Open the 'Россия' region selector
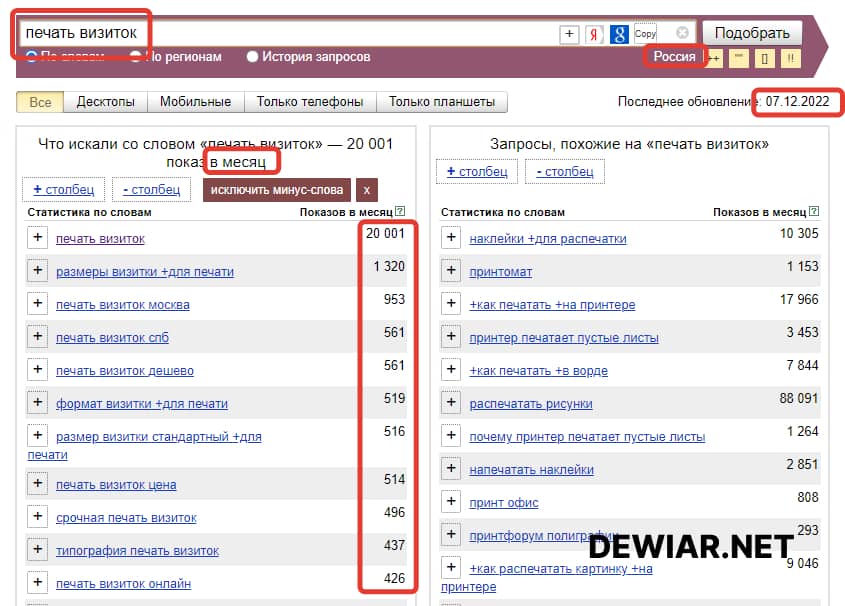The width and height of the screenshot is (845, 606). 674,57
